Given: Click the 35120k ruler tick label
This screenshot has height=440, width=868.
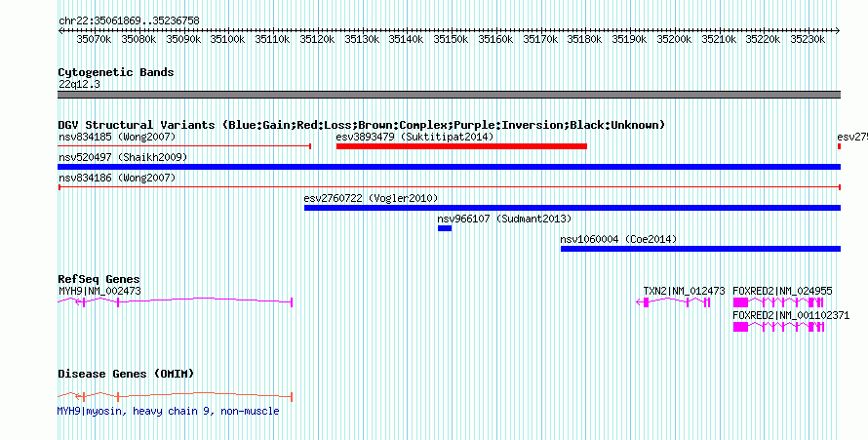Looking at the screenshot, I should point(317,39).
